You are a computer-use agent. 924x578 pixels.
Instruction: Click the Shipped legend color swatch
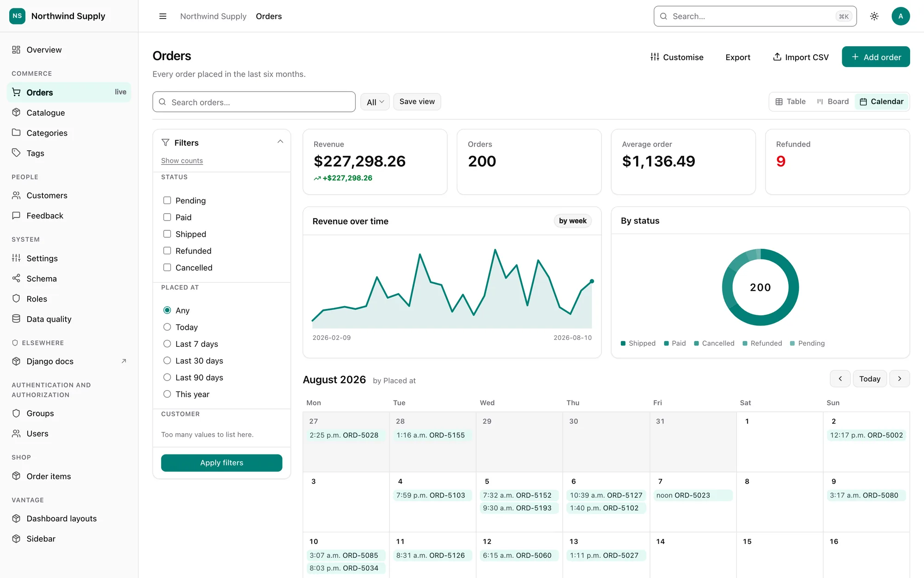(623, 343)
